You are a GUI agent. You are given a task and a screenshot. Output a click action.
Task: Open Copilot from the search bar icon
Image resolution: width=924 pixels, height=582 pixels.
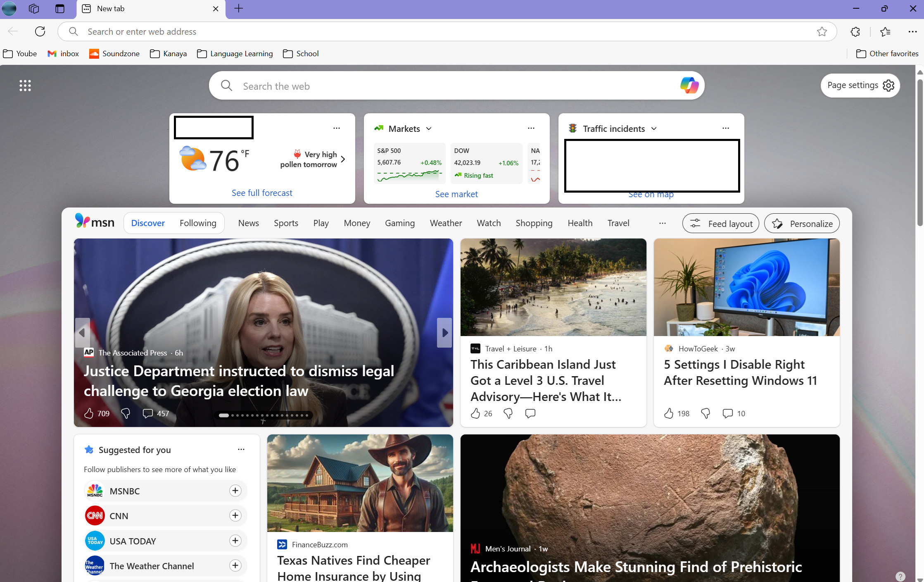click(x=689, y=86)
